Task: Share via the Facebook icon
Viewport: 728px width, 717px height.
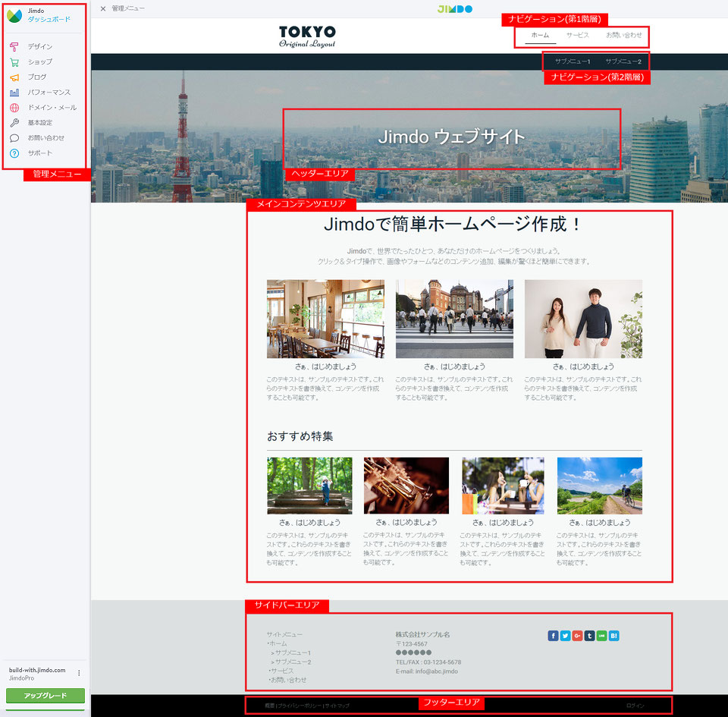Action: tap(553, 636)
